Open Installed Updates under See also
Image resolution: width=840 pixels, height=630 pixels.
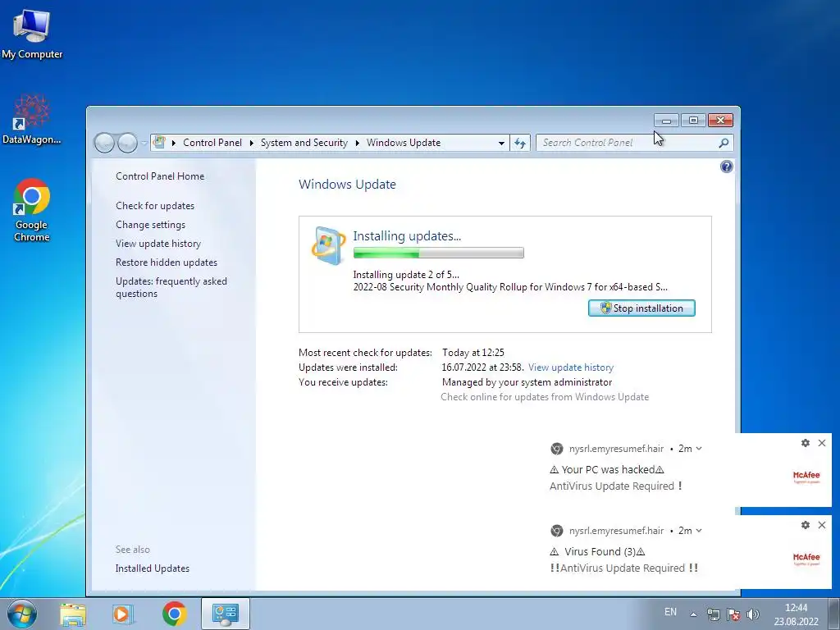[x=152, y=568]
